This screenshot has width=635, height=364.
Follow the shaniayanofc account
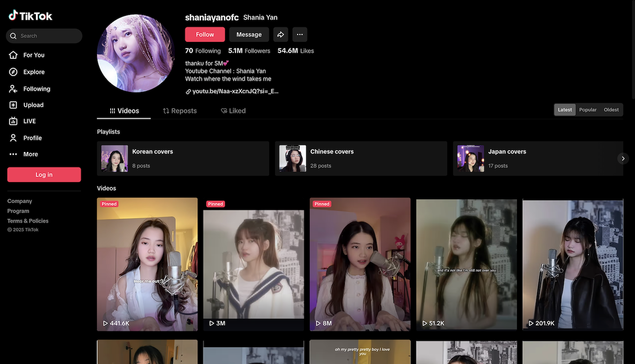click(x=205, y=35)
